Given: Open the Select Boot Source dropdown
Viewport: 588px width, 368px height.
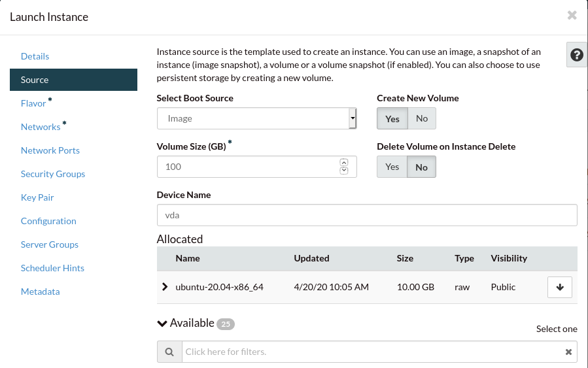Looking at the screenshot, I should coord(256,119).
